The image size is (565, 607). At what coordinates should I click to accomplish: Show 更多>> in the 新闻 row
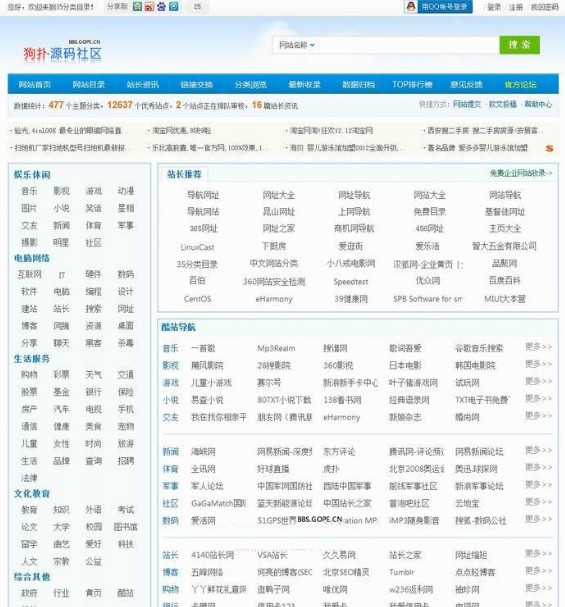(x=538, y=450)
